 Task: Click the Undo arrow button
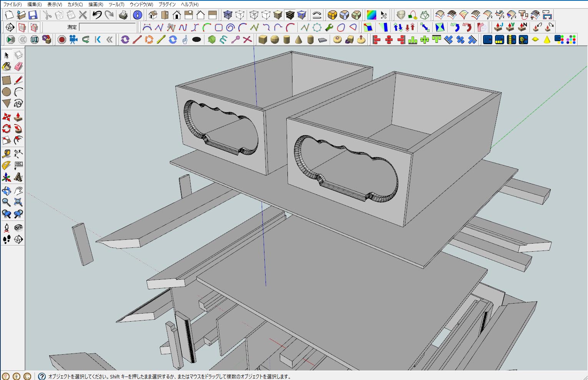[x=97, y=15]
